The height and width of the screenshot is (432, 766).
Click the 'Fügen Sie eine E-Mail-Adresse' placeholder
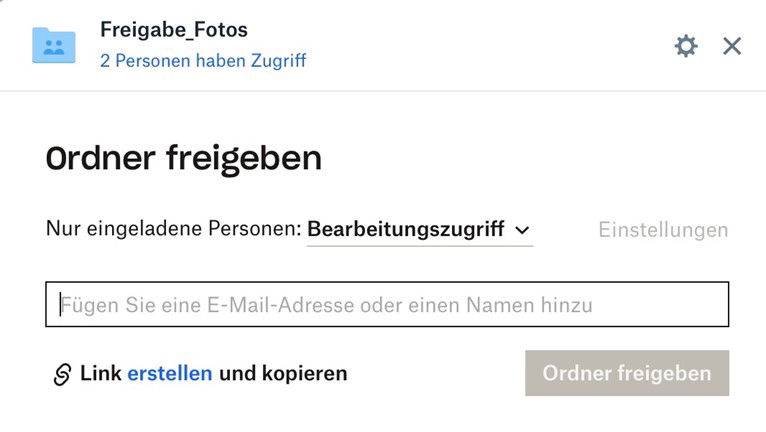[326, 305]
